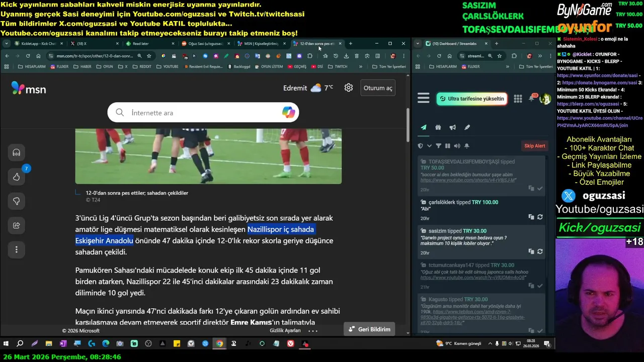Mute alerts with the speaker icon
The width and height of the screenshot is (644, 362).
tap(457, 146)
